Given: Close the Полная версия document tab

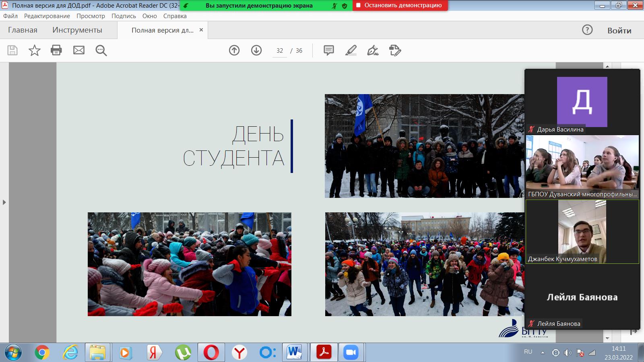Looking at the screenshot, I should tap(201, 30).
